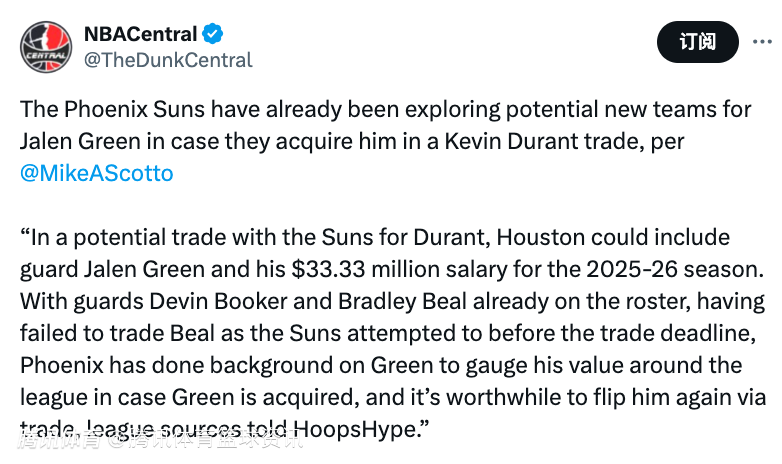Viewport: 782px width, 464px height.
Task: Click the NBACentral display name
Action: pos(139,34)
